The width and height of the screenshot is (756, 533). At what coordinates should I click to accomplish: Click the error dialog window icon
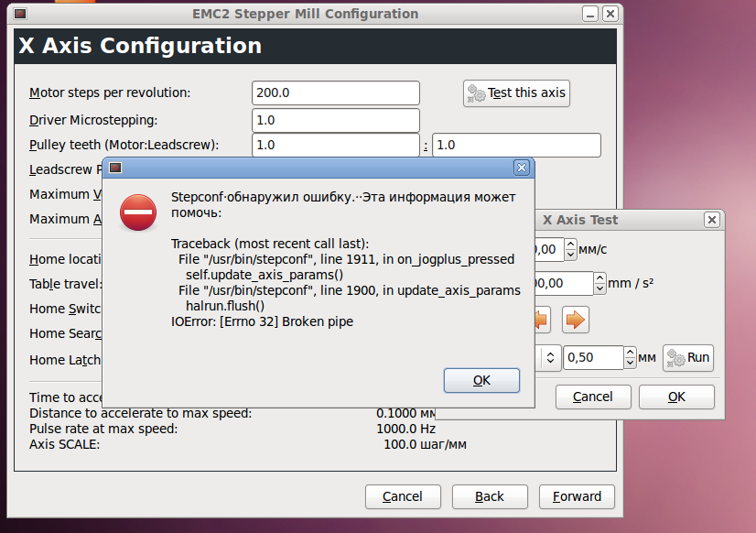[x=115, y=168]
